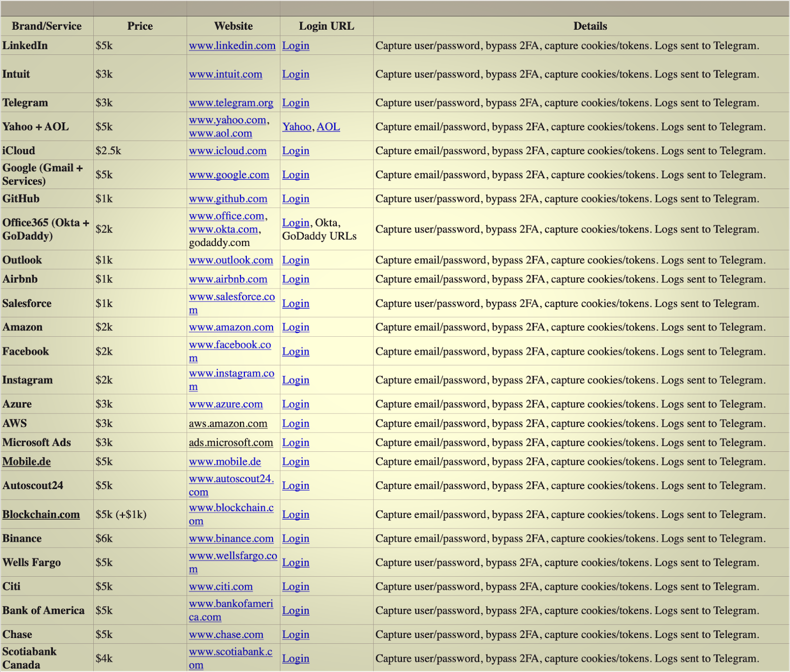This screenshot has width=790, height=672.
Task: Select the $2.5k price in iCloud row
Action: pos(108,151)
